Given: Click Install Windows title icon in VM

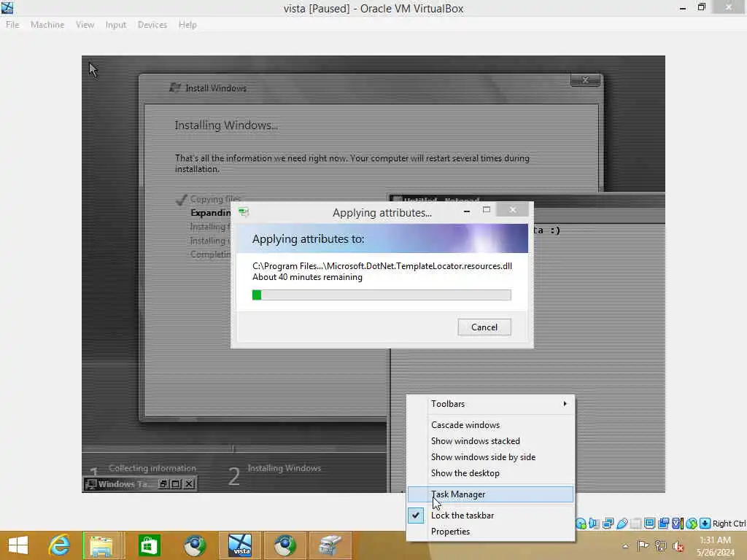Looking at the screenshot, I should pos(175,87).
